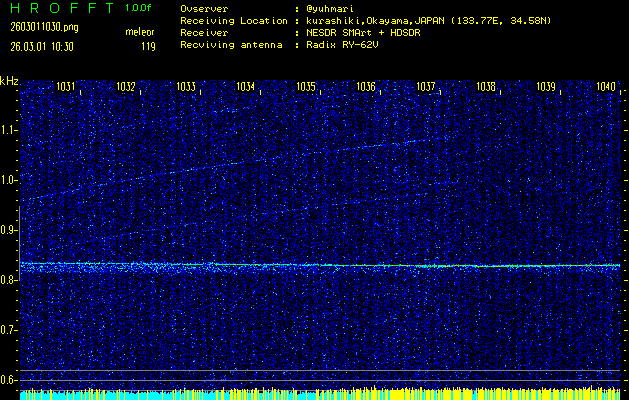629x400 pixels.
Task: Click the 1033 time marker
Action: tap(186, 87)
